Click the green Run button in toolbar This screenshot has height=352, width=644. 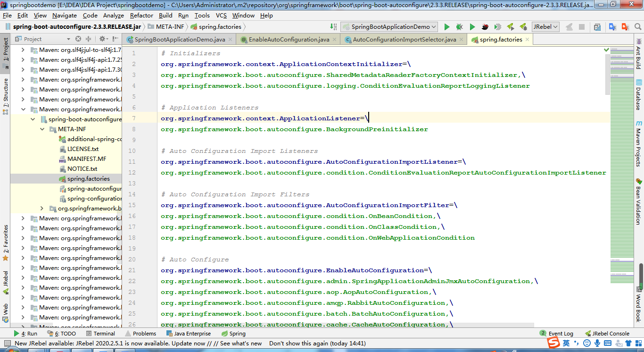(447, 27)
